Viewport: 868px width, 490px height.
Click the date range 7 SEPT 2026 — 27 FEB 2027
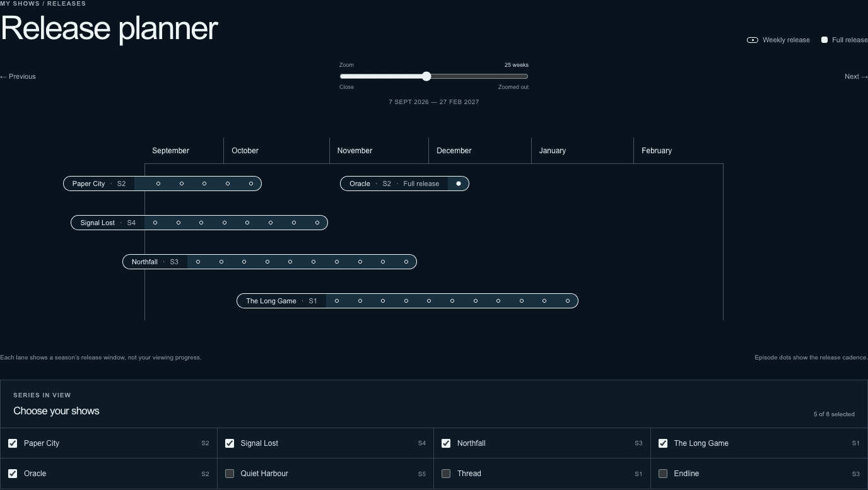coord(434,102)
